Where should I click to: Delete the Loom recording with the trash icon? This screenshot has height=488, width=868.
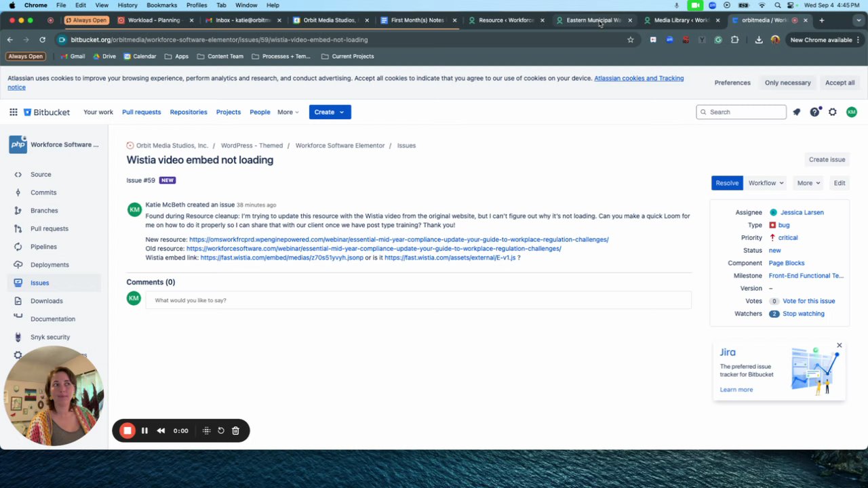point(235,430)
